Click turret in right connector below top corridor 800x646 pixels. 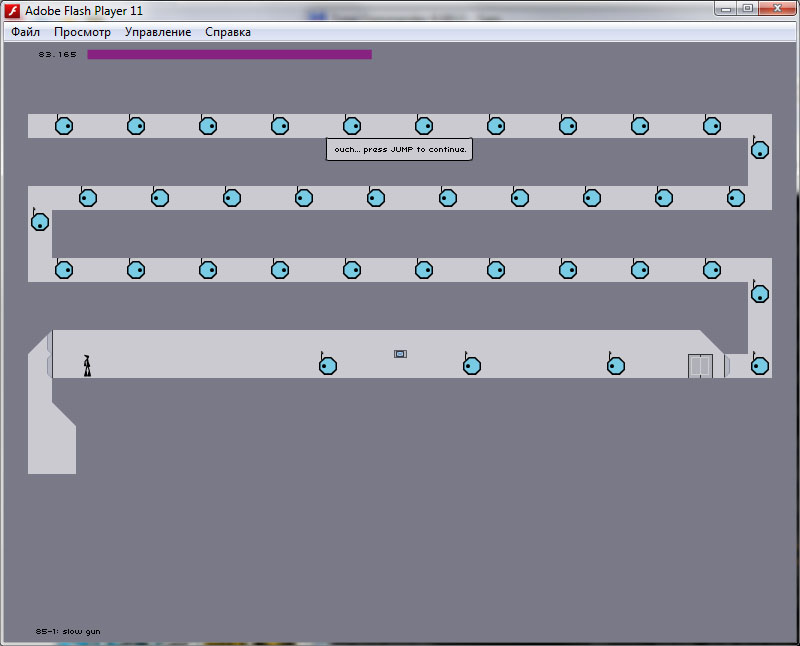pos(759,149)
